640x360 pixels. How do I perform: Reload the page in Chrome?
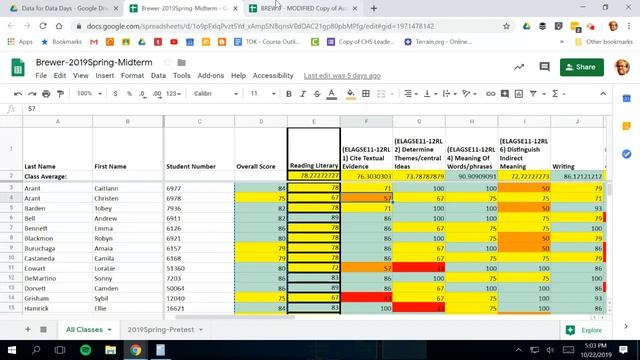[x=43, y=26]
